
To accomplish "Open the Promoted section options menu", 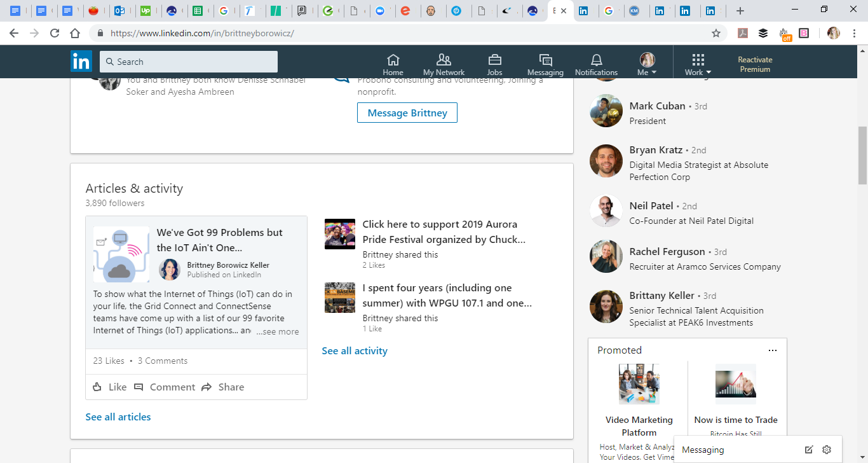I will (x=772, y=350).
